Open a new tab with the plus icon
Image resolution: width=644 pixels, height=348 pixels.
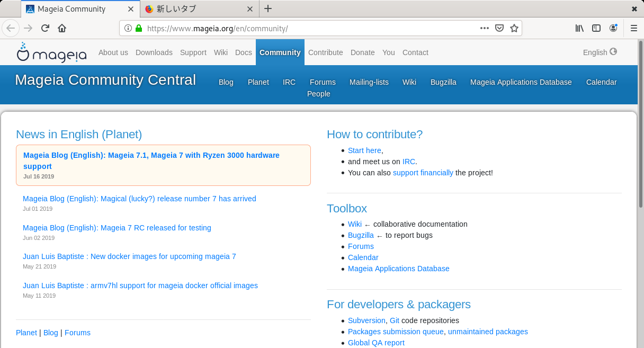point(268,8)
